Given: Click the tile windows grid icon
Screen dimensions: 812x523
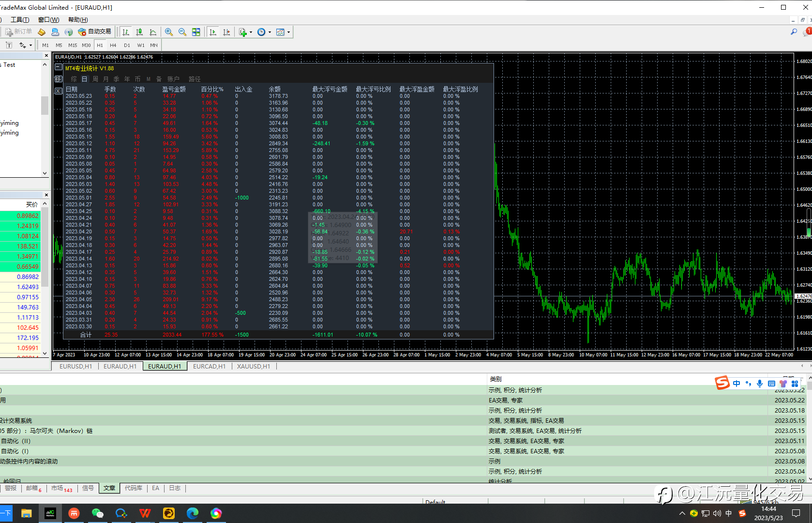Looking at the screenshot, I should click(x=196, y=32).
